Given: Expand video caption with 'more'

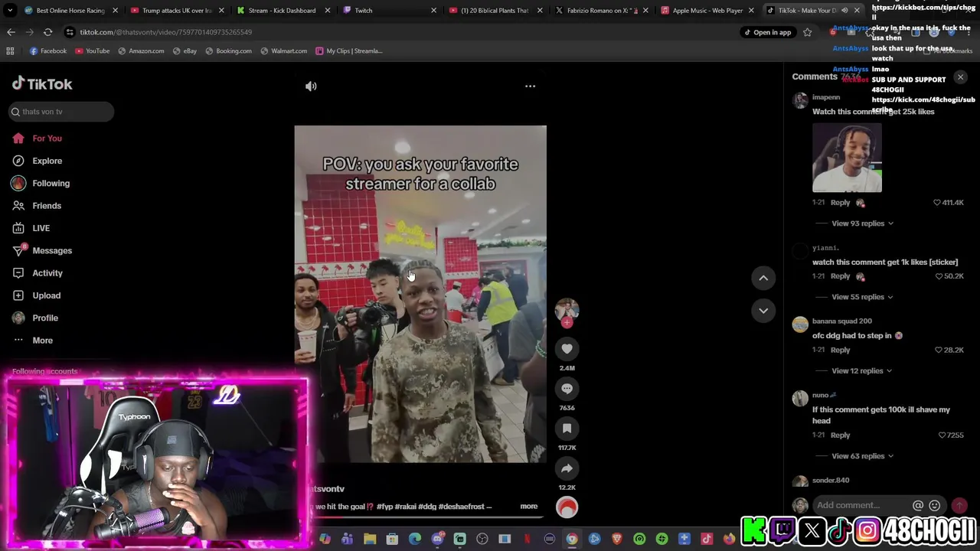Looking at the screenshot, I should (x=528, y=507).
